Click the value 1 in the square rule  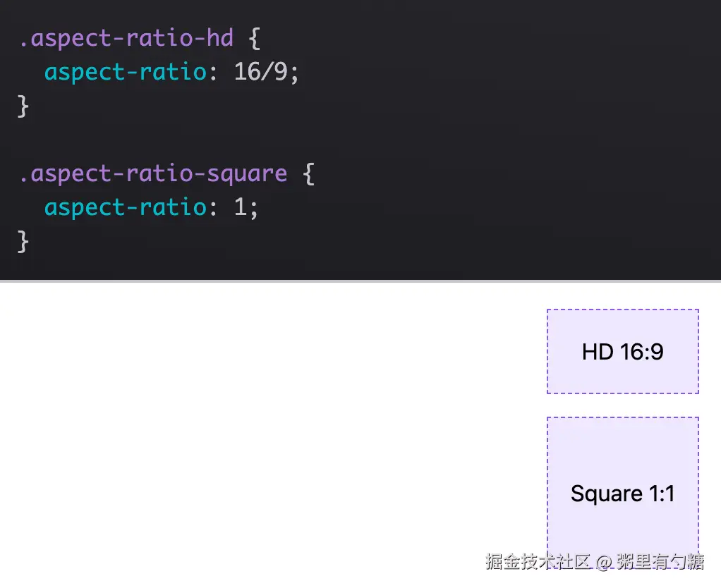click(x=241, y=207)
